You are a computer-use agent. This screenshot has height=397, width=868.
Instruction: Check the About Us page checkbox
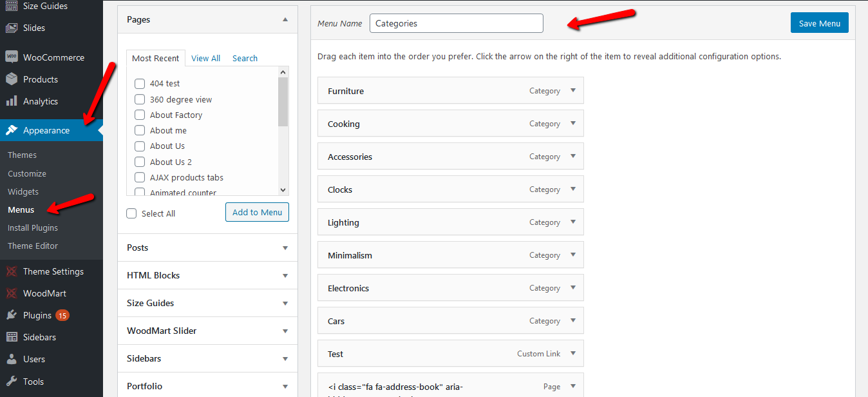point(139,146)
